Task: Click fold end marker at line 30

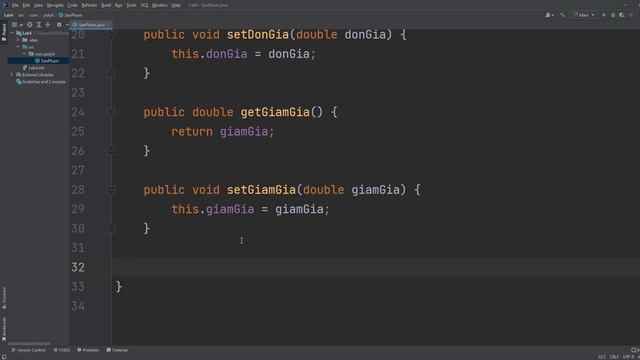Action: 111,228
